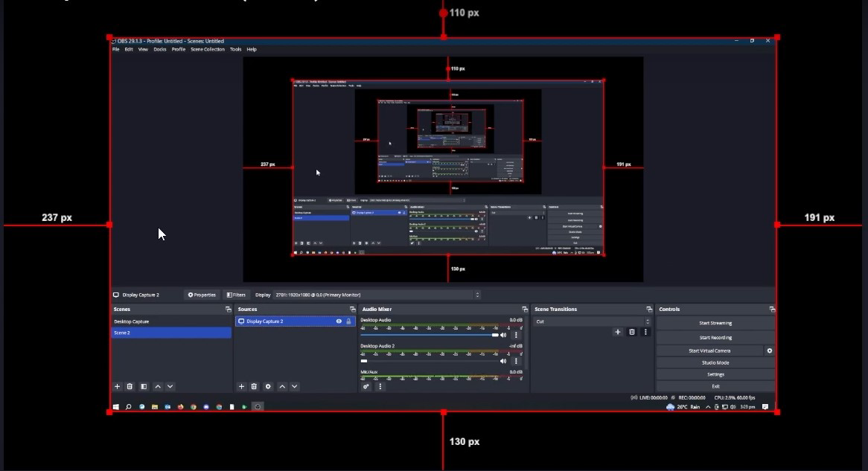Click Start Recording

(x=715, y=338)
